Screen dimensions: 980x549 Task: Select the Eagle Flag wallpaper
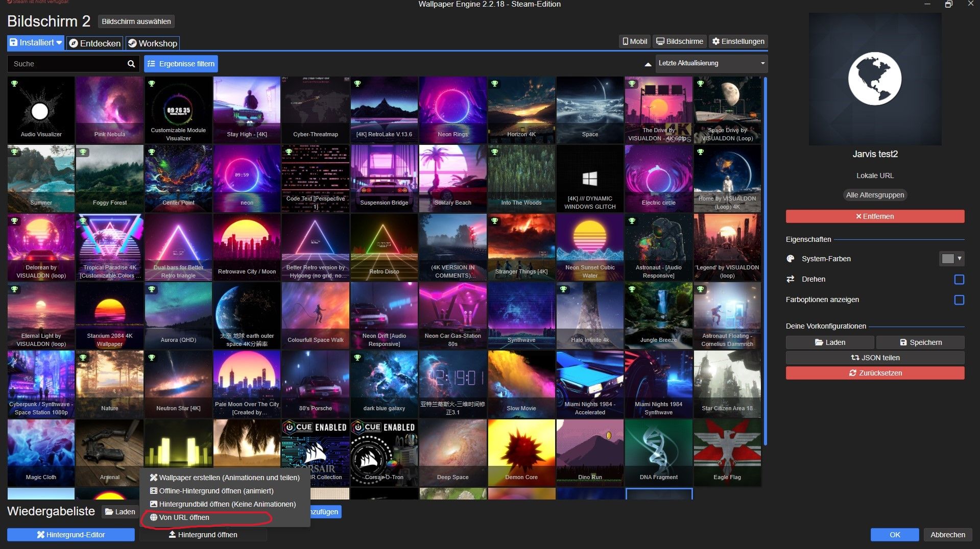727,453
